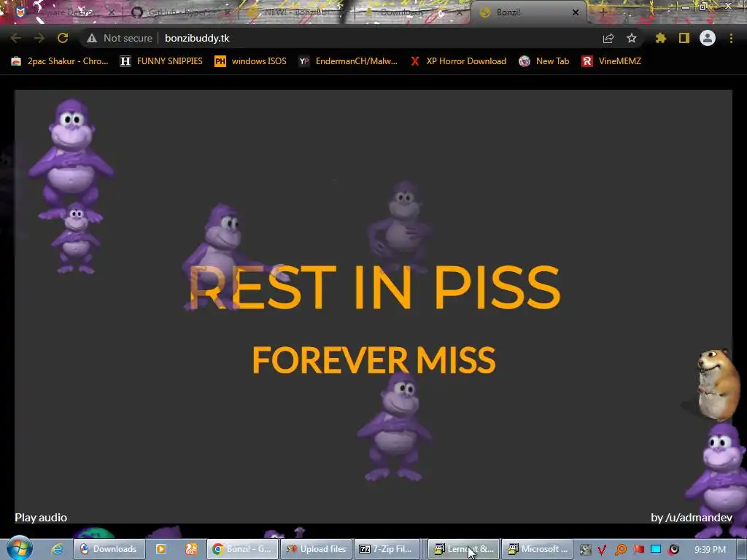Switch to 7-Zip File Manager taskbar window
This screenshot has width=747, height=560.
387,549
